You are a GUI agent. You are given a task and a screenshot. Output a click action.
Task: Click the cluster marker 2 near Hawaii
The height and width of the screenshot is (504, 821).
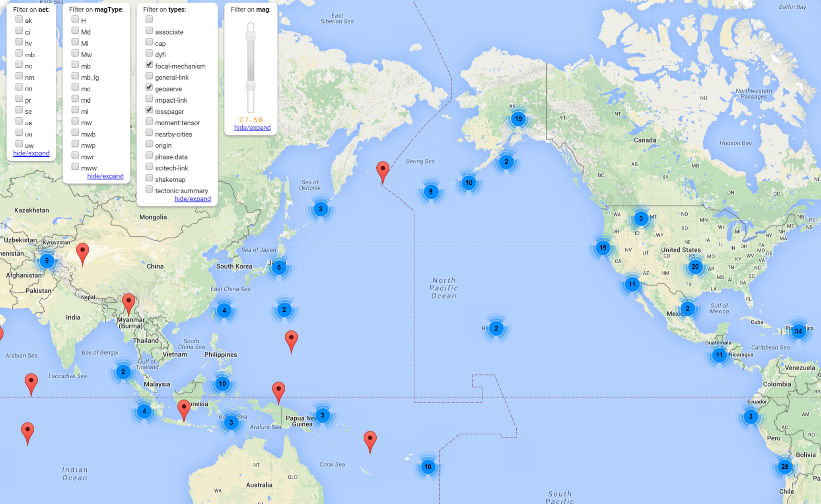click(x=496, y=328)
